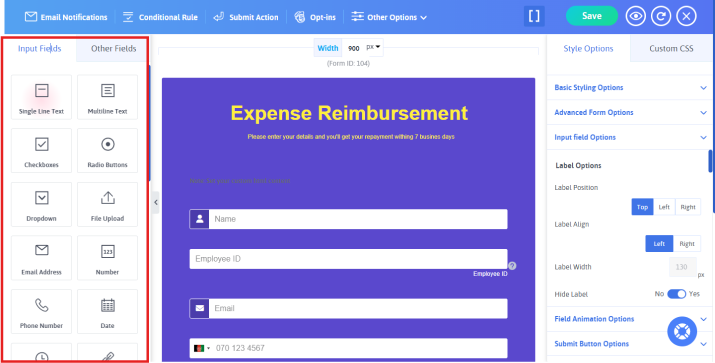This screenshot has height=363, width=715.
Task: Add a Radio Buttons field
Action: tap(107, 151)
